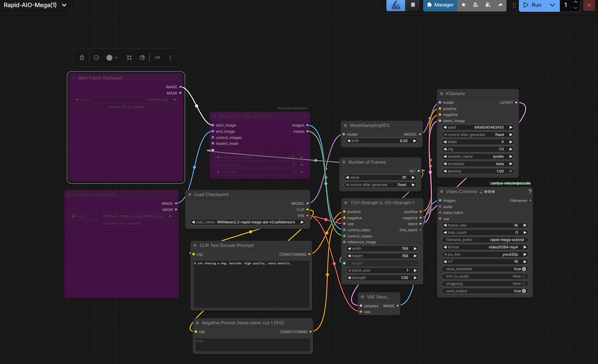Screen dimensions: 598x364
Task: Click the star icon next to Manager
Action: point(464,5)
